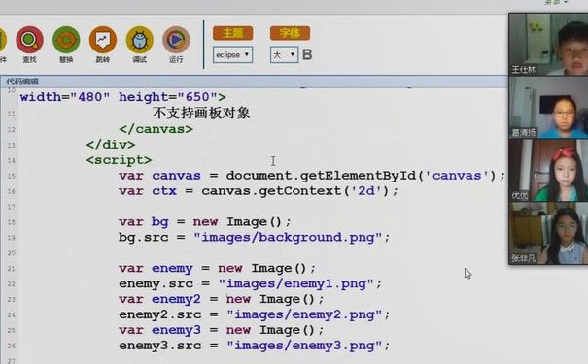Click line number 21 in the gutter

pos(12,269)
